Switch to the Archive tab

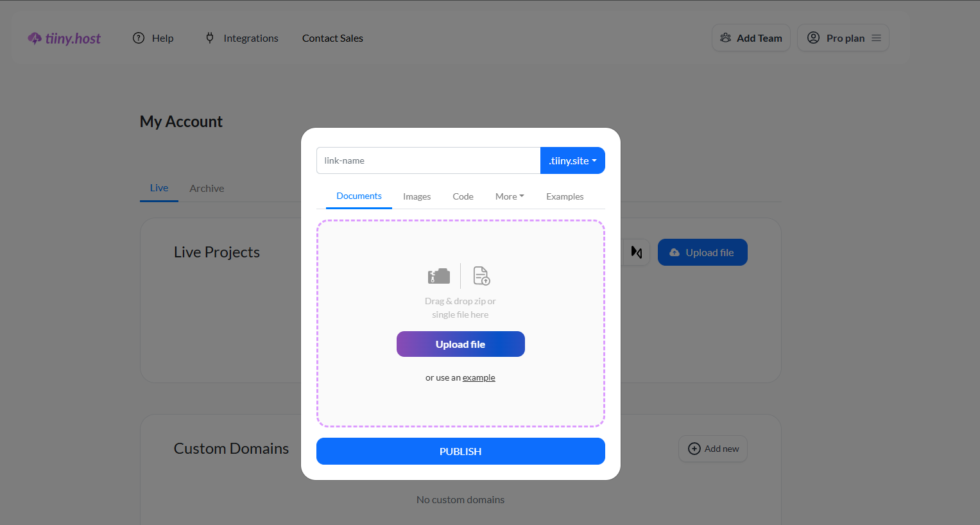pyautogui.click(x=207, y=188)
